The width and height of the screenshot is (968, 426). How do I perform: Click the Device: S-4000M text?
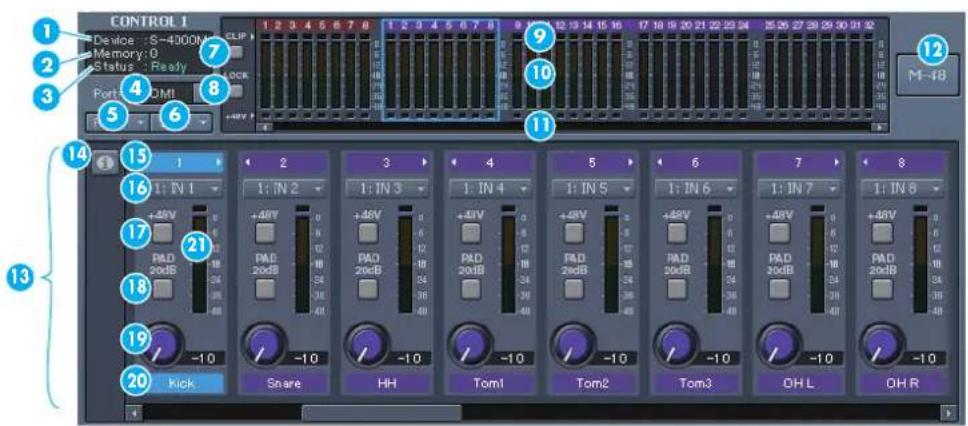[x=152, y=41]
